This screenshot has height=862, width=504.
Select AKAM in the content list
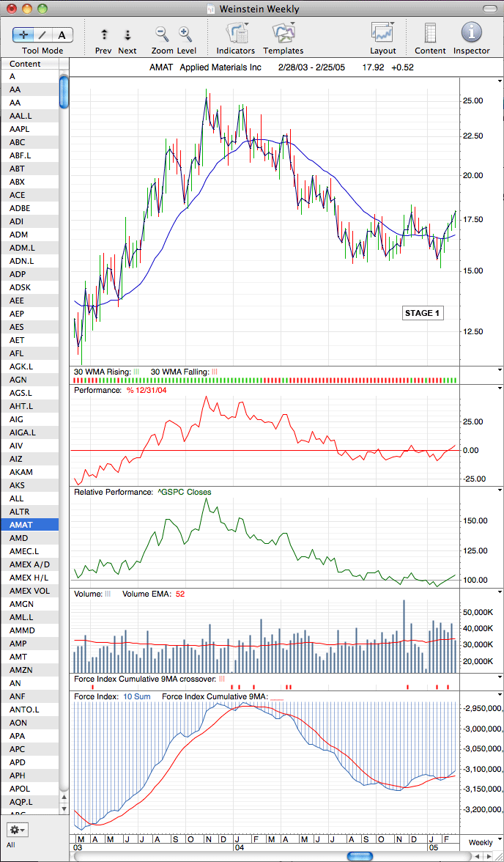coord(30,472)
